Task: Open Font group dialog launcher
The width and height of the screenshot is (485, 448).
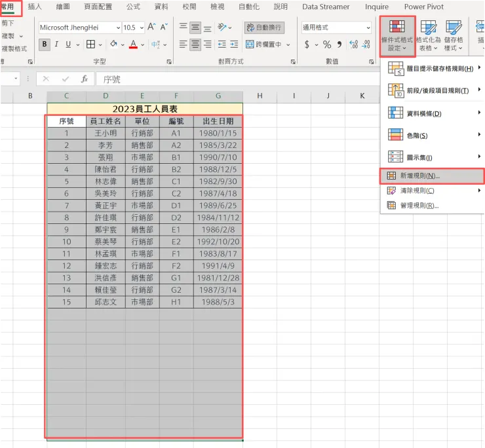Action: tap(169, 62)
